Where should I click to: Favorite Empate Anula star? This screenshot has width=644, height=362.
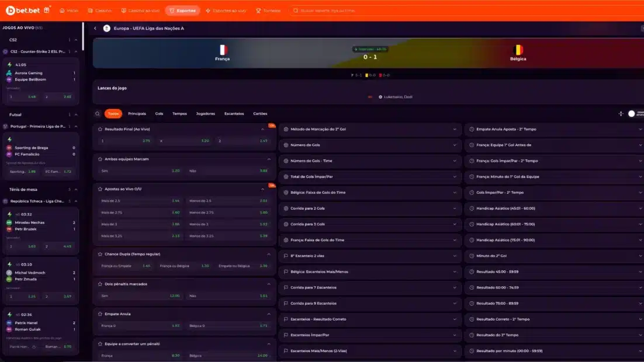coord(100,314)
